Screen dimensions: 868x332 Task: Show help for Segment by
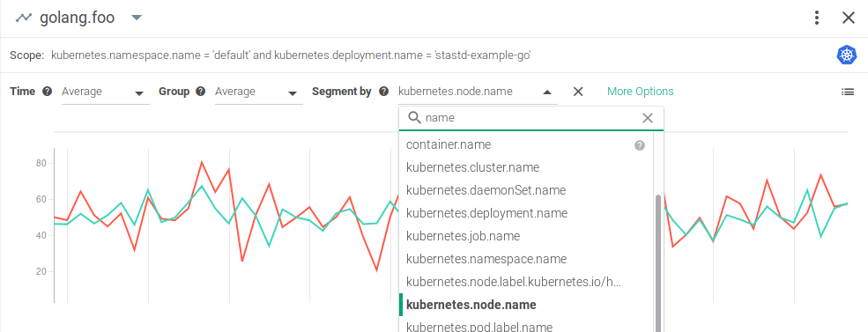pyautogui.click(x=383, y=92)
